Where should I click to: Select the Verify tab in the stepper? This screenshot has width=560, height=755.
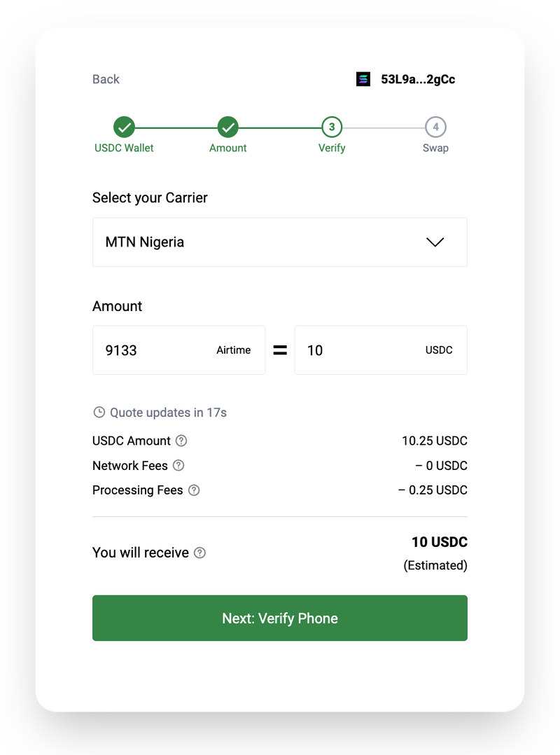pos(332,128)
